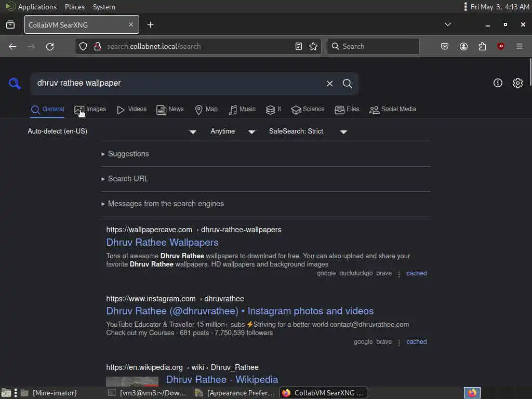
Task: Open Dhruv Rathee - Wikipedia result
Action: [x=222, y=379]
